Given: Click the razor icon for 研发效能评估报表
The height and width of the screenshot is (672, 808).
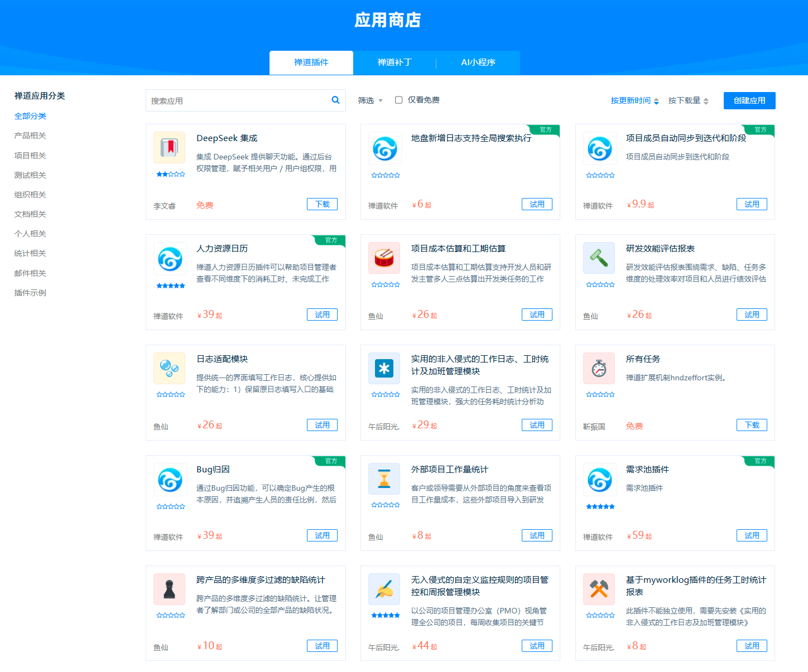Looking at the screenshot, I should pyautogui.click(x=599, y=258).
